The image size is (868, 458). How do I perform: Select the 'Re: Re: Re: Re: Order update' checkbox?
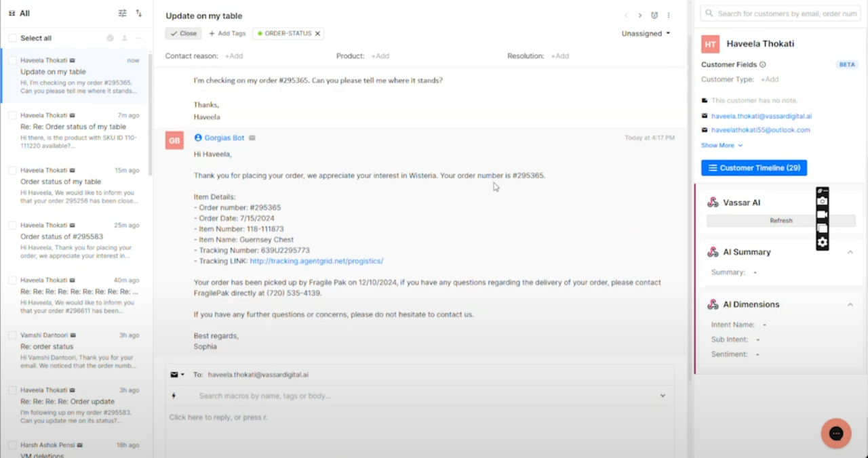pos(12,390)
